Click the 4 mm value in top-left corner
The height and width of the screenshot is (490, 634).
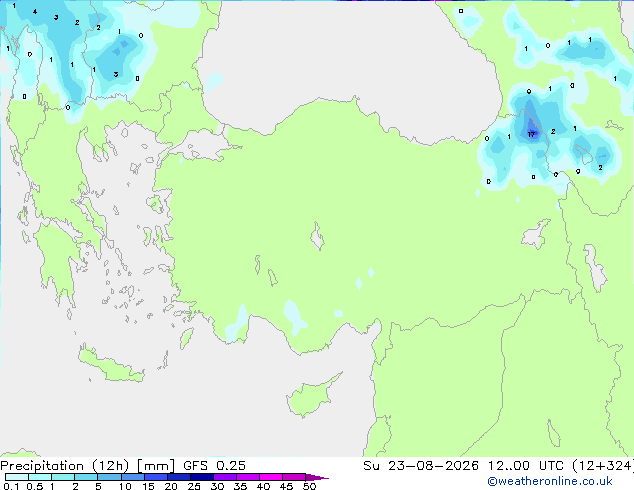[35, 12]
